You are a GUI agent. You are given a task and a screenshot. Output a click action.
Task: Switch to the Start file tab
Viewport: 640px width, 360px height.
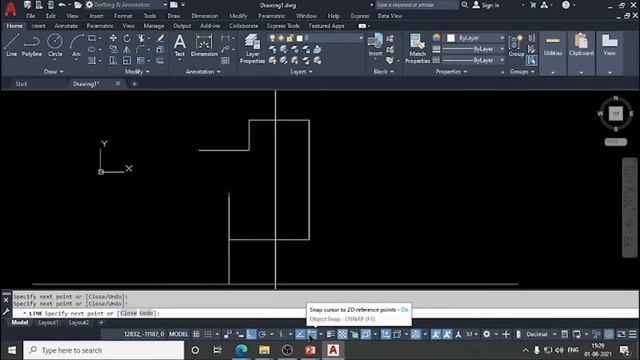(21, 84)
